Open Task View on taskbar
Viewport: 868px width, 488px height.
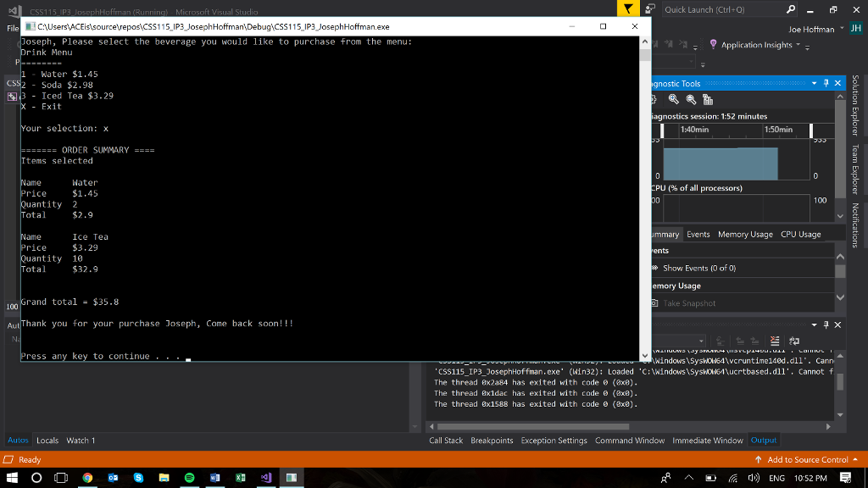pos(61,478)
